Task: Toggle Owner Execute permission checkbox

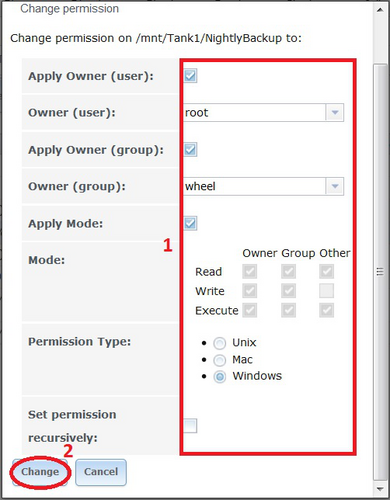Action: 250,310
